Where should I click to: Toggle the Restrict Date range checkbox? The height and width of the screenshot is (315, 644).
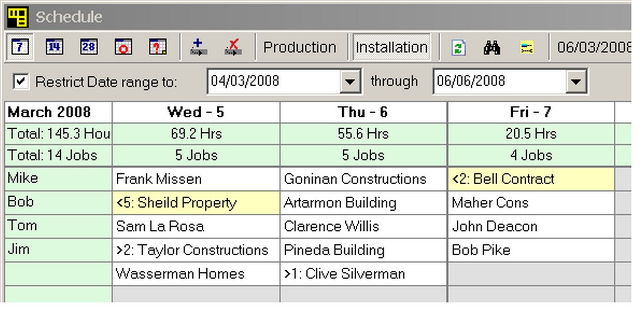pyautogui.click(x=21, y=82)
